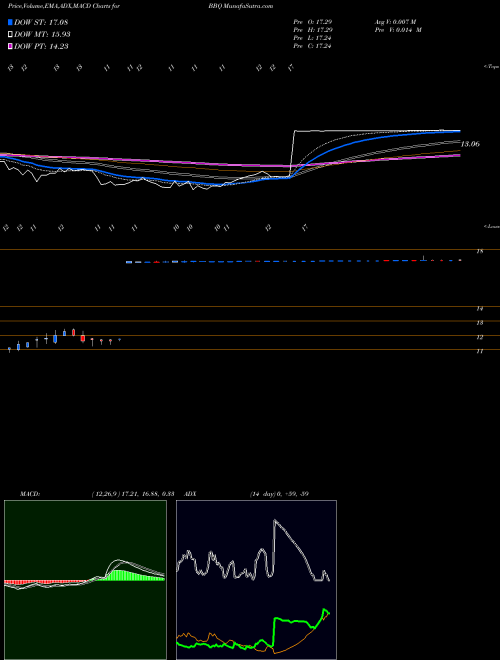Click the 14 price axis label
This screenshot has width=500, height=660.
[479, 309]
